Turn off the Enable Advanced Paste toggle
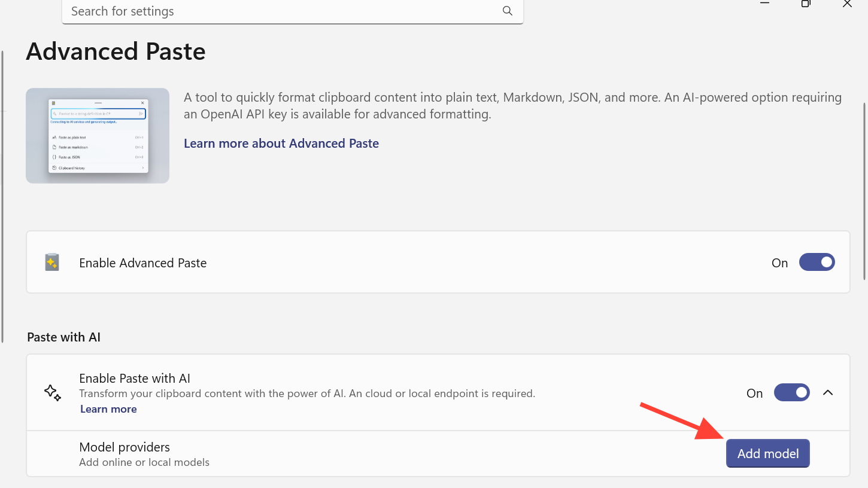 click(817, 263)
